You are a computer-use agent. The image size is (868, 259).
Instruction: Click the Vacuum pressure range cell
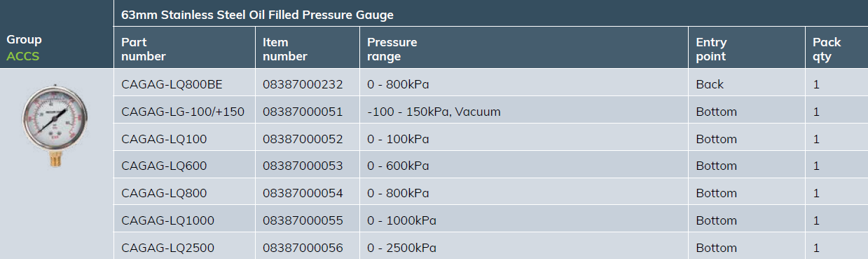(434, 112)
